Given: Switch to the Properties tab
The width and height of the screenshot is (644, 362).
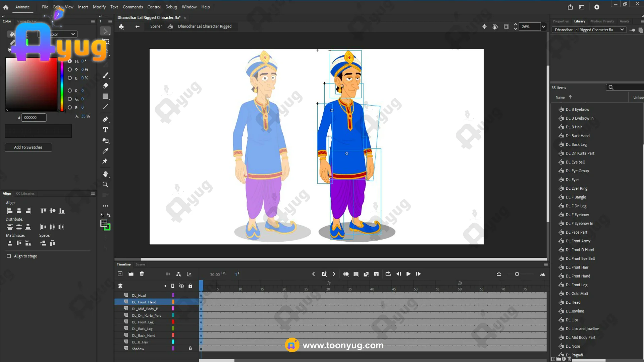Looking at the screenshot, I should coord(560,21).
